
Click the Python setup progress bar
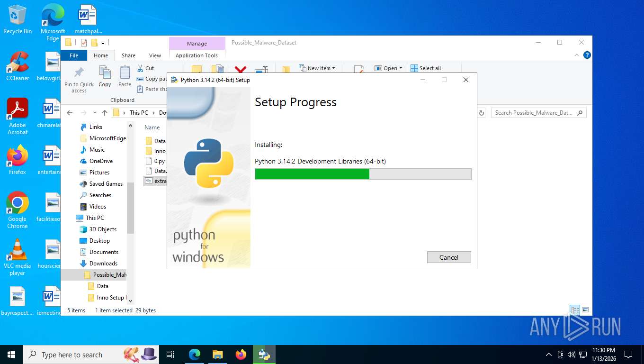[x=363, y=174]
